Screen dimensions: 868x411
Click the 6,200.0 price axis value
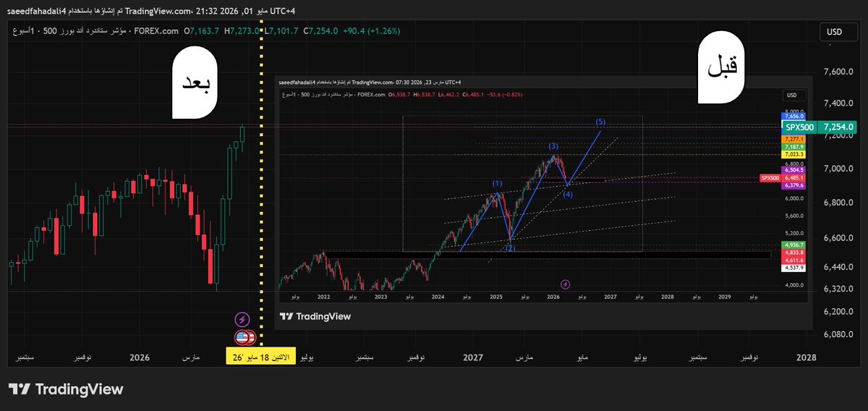838,312
